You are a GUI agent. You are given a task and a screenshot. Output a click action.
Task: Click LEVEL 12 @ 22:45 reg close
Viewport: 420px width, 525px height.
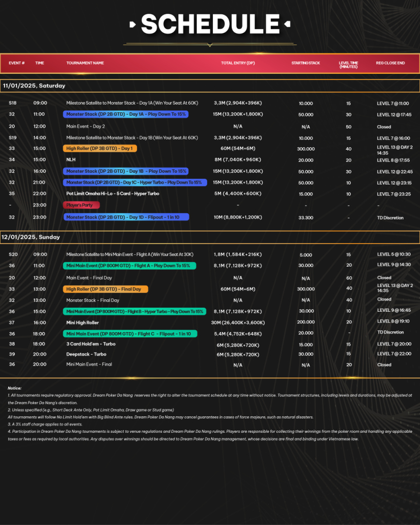pos(394,172)
